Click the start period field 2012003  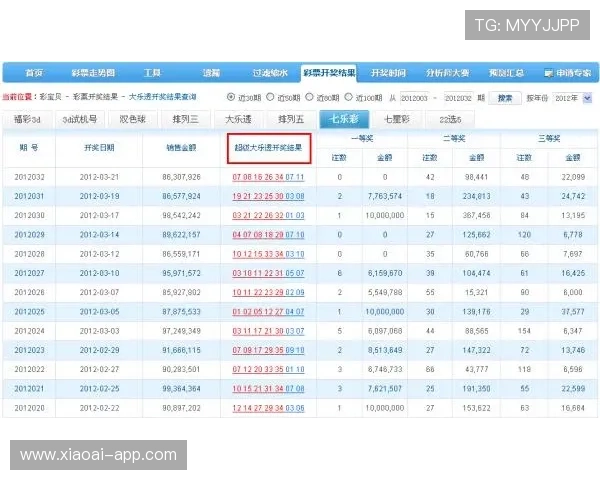pos(414,98)
